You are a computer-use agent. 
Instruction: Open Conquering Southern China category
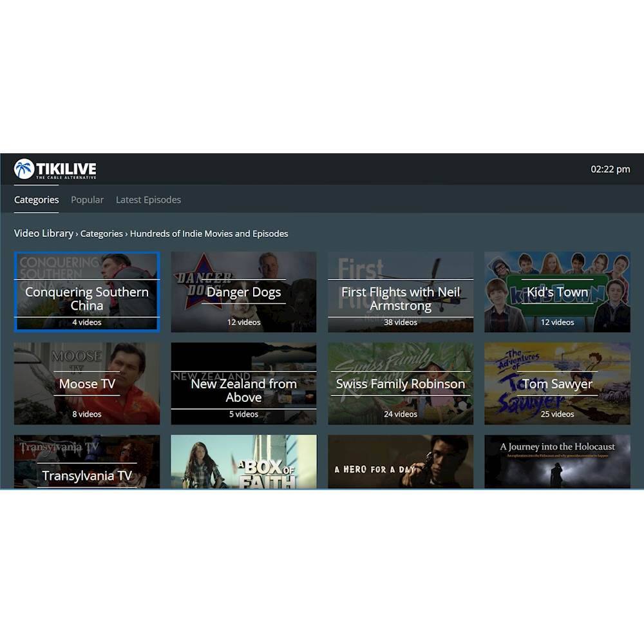87,292
